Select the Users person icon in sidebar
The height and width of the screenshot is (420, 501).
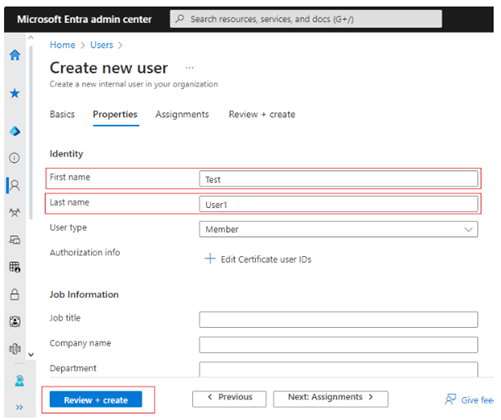[x=15, y=185]
